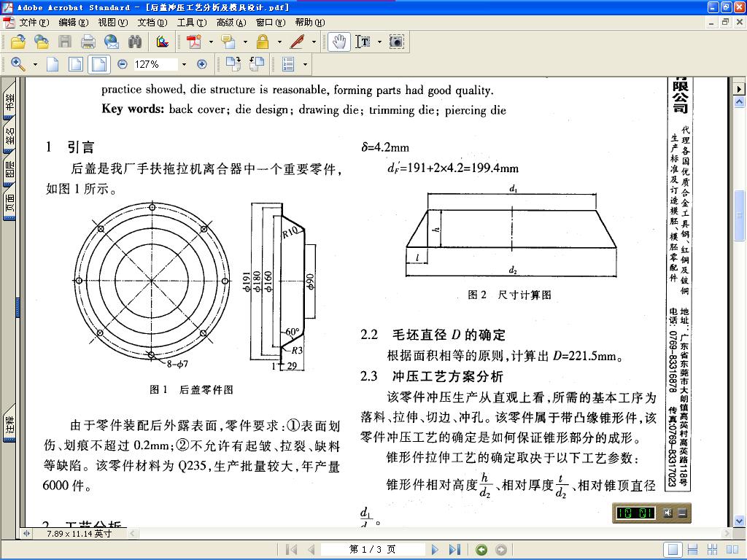The image size is (747, 560).
Task: Open the 签名 signatures side tab
Action: click(9, 135)
